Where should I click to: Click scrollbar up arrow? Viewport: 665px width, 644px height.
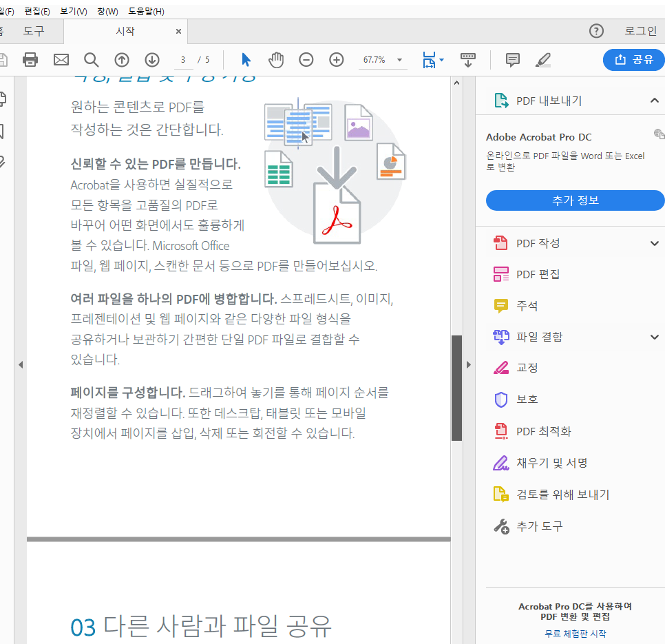[457, 83]
